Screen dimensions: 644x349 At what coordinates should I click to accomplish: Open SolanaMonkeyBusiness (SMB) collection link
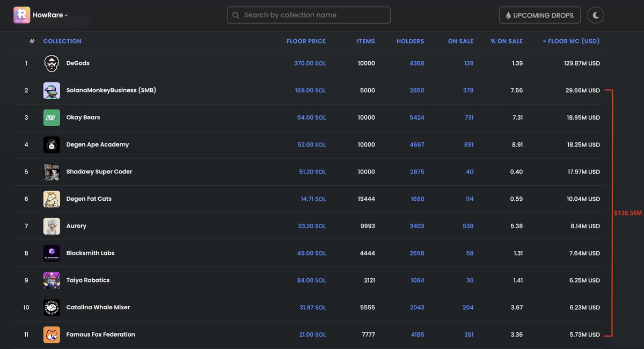[111, 90]
